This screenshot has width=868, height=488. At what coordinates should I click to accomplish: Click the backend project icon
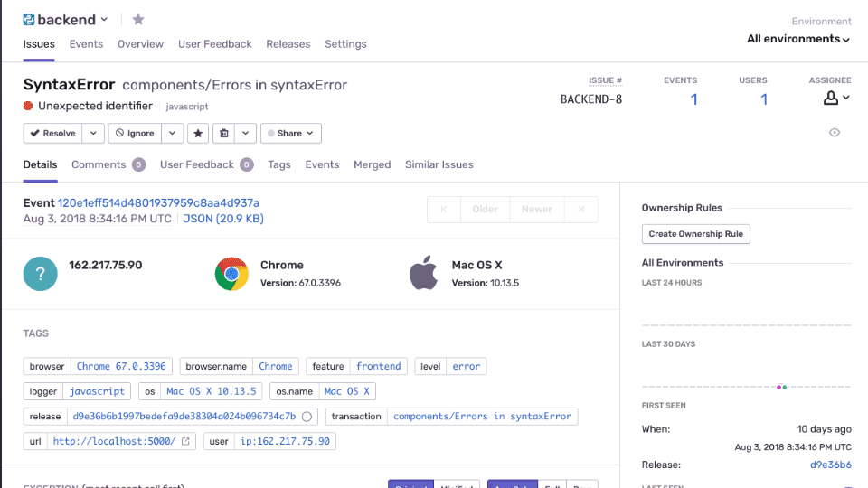29,20
